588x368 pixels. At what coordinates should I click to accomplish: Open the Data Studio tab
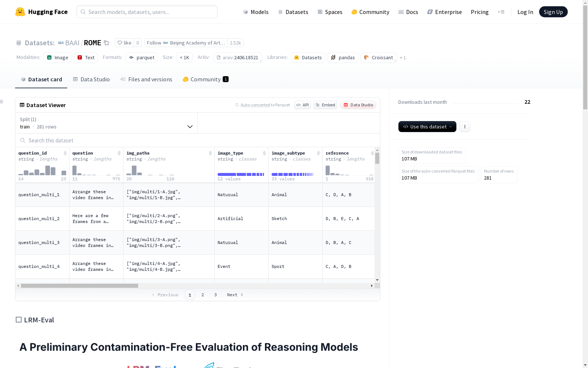[91, 79]
